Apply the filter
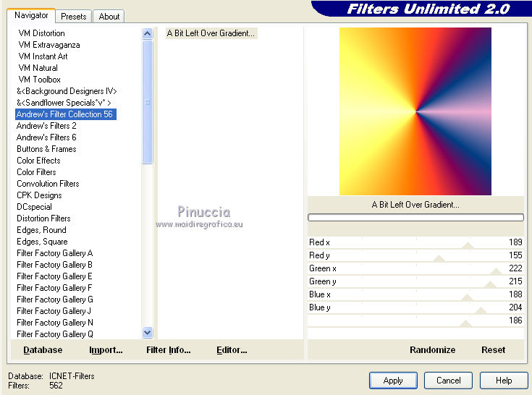532x395 pixels. tap(393, 381)
